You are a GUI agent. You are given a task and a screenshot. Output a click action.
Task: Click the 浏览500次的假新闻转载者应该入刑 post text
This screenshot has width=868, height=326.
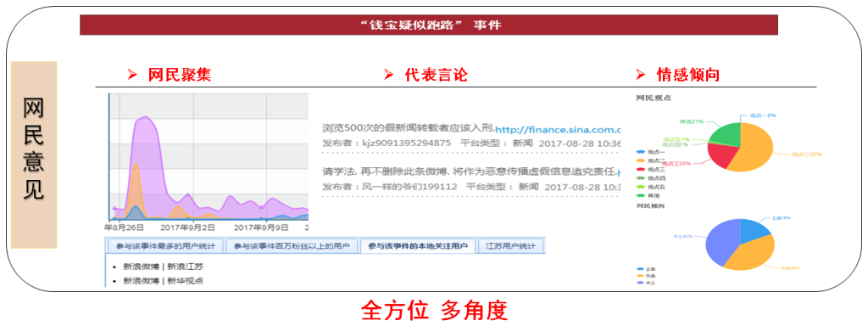[x=408, y=129]
